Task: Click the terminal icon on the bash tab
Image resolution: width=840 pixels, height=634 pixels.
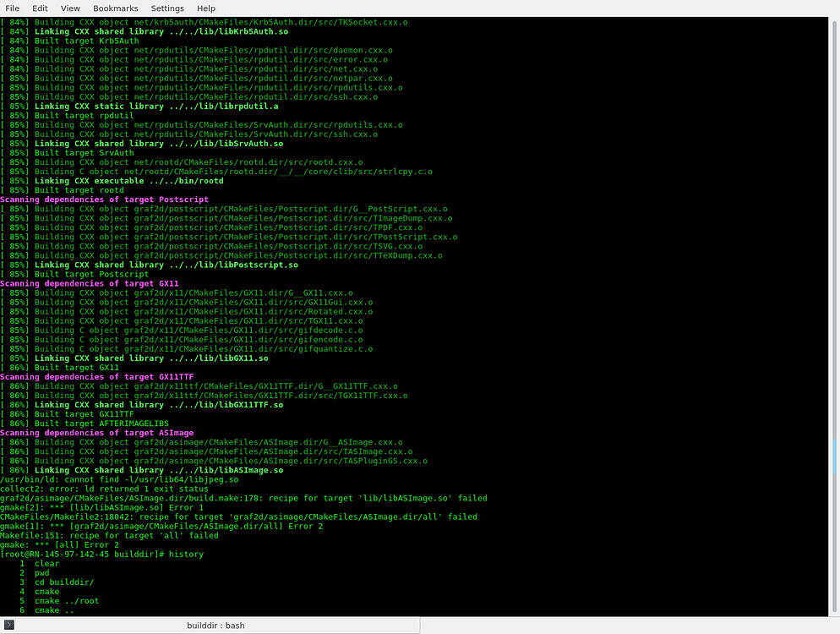Action: [x=8, y=625]
